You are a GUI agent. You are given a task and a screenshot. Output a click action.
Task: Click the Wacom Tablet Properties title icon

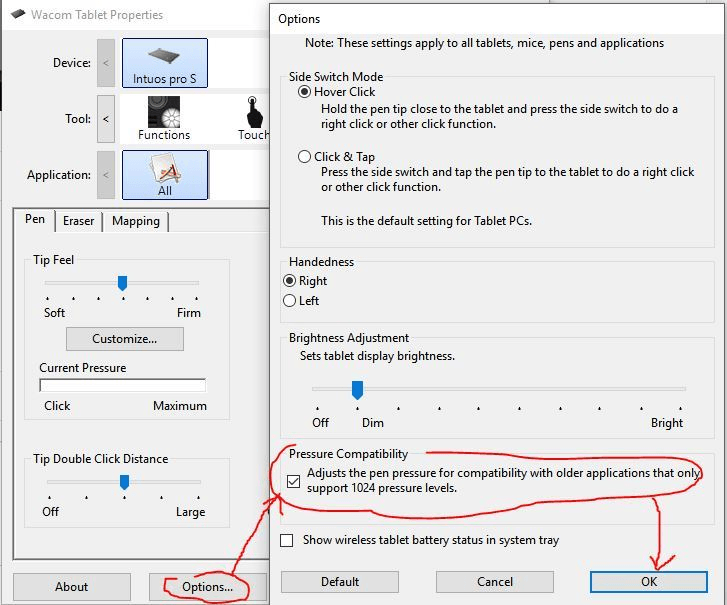click(18, 14)
